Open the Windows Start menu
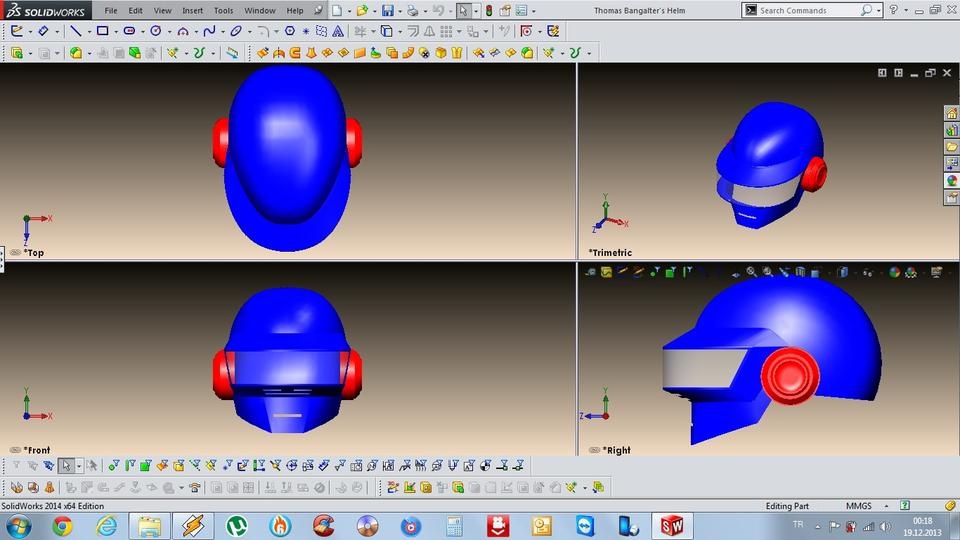 (x=18, y=526)
